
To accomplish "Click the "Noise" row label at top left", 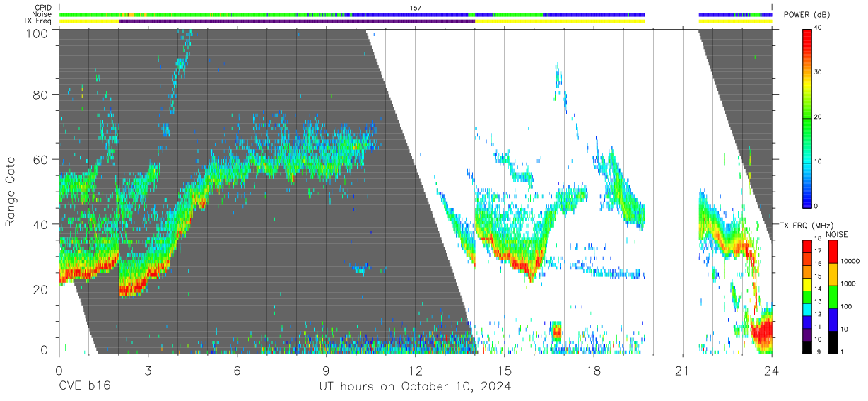I will pyautogui.click(x=42, y=15).
